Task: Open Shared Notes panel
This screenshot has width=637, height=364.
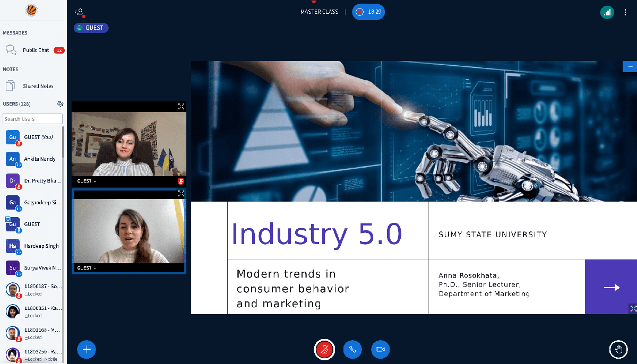Action: coord(38,86)
